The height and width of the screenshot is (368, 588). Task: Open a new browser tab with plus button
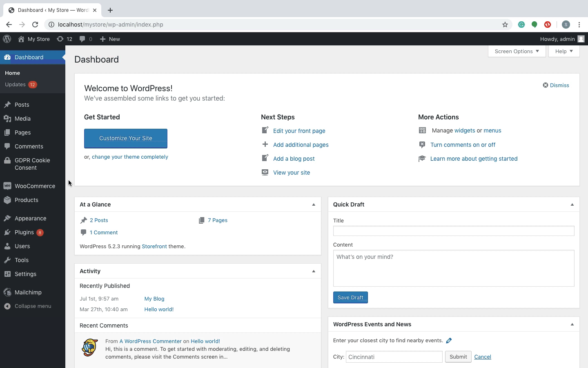pyautogui.click(x=110, y=10)
